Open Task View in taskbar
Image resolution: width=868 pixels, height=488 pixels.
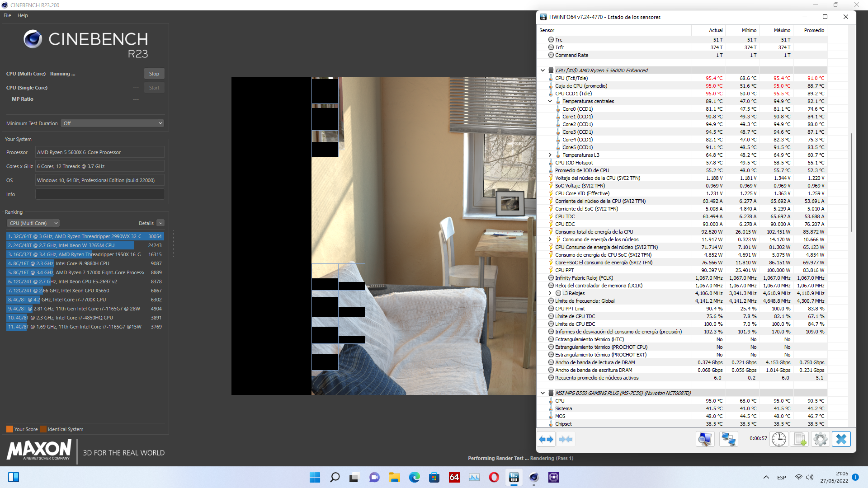coord(354,477)
